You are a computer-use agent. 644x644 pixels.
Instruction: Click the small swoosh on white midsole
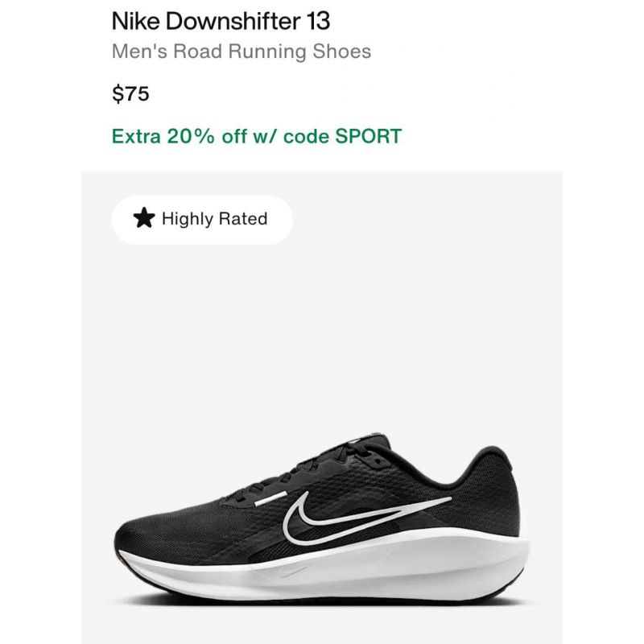coord(293,572)
